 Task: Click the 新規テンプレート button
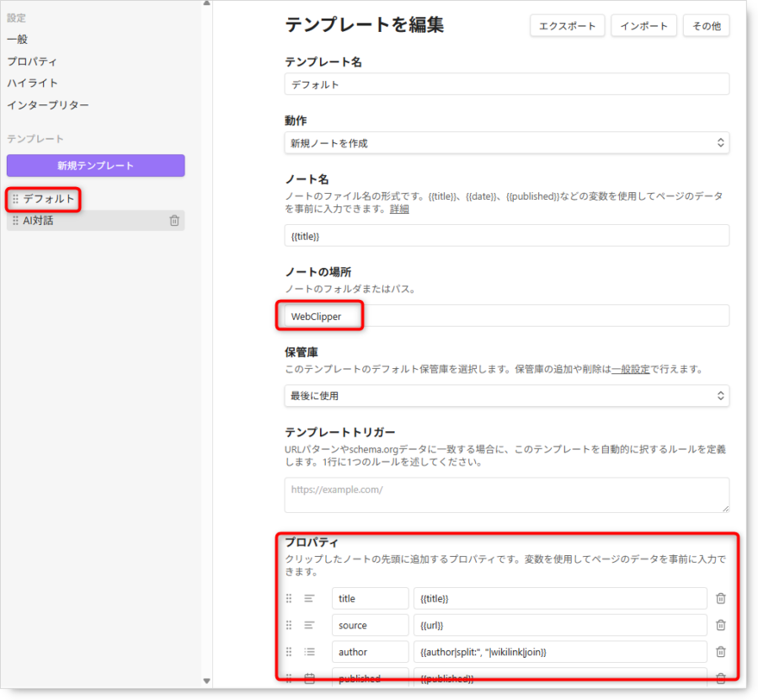click(95, 165)
